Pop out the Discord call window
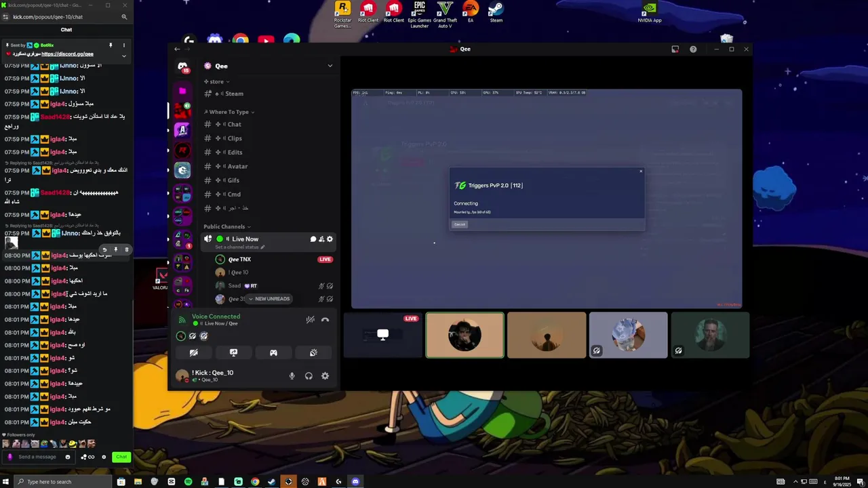The width and height of the screenshot is (868, 488). coord(675,49)
